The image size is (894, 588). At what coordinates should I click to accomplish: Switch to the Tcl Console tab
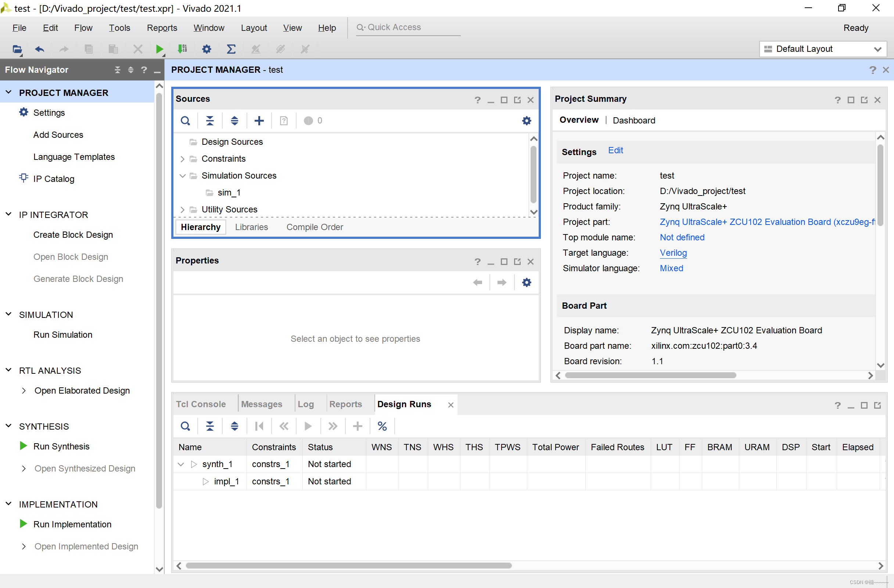click(201, 404)
